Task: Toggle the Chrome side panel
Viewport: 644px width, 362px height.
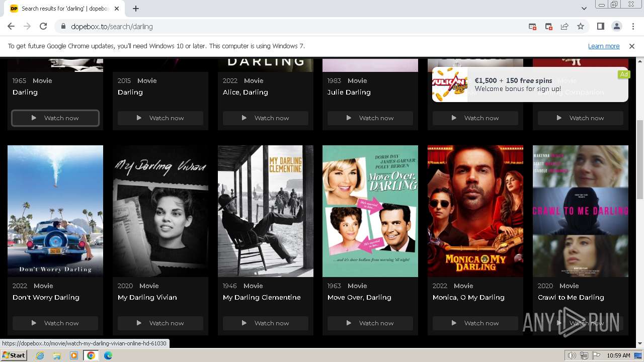Action: coord(601,26)
